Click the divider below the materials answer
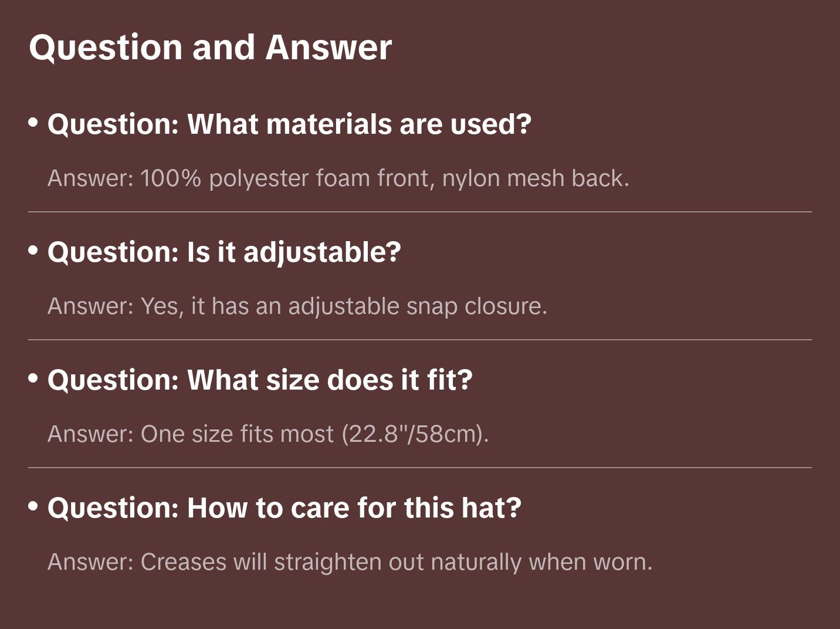Screen dimensions: 840x629 click(x=420, y=212)
